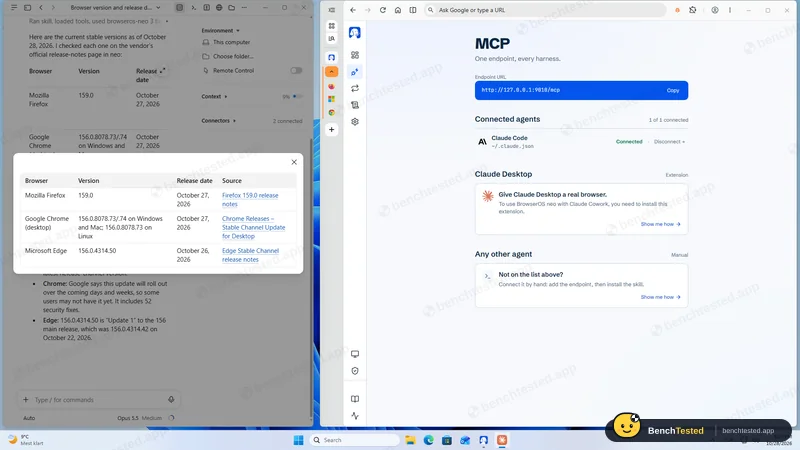
Task: Click the info panel icon in Claude title bar
Action: 206,8
